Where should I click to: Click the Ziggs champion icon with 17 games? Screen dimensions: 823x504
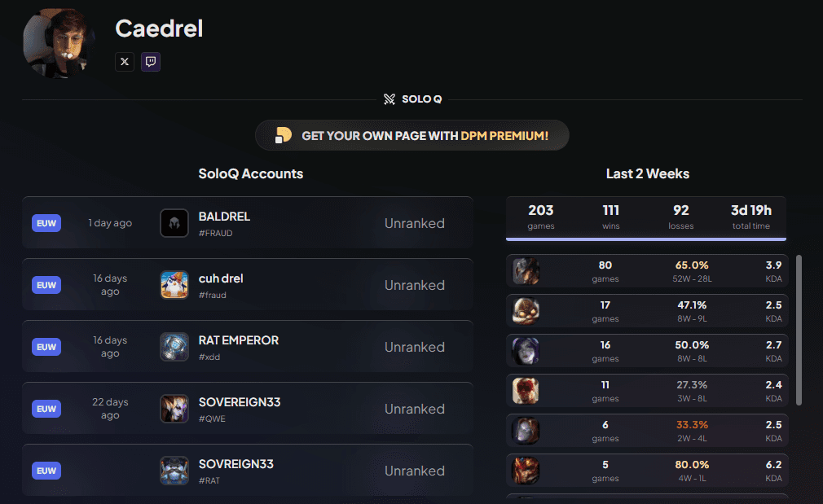point(526,312)
